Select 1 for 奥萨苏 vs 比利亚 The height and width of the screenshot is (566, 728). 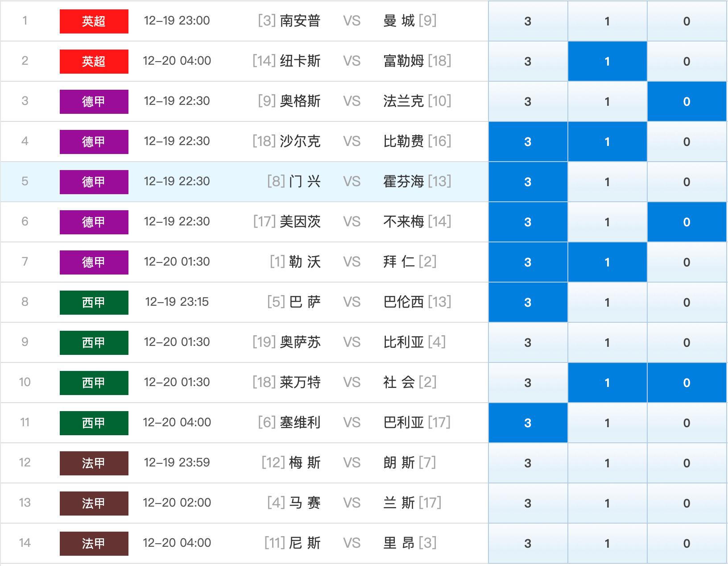(x=608, y=342)
